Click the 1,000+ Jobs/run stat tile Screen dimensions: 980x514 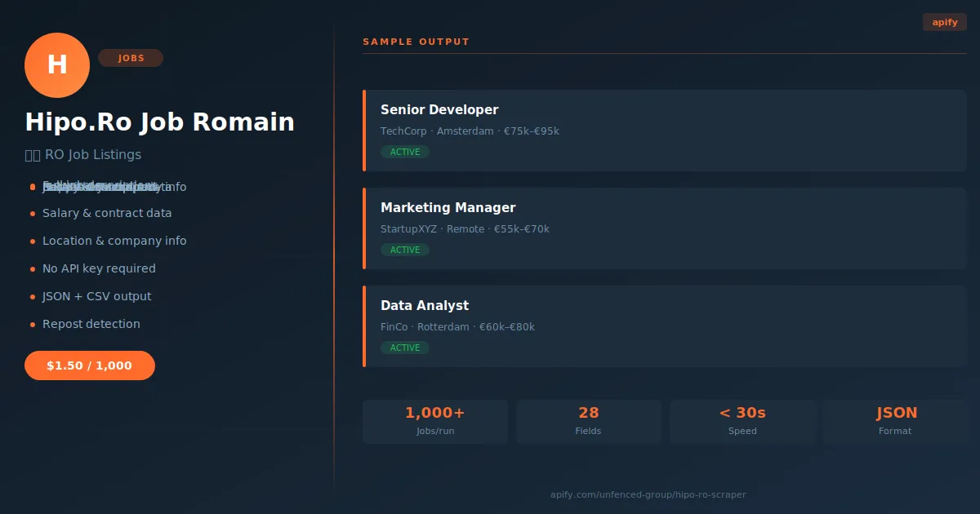click(x=435, y=422)
